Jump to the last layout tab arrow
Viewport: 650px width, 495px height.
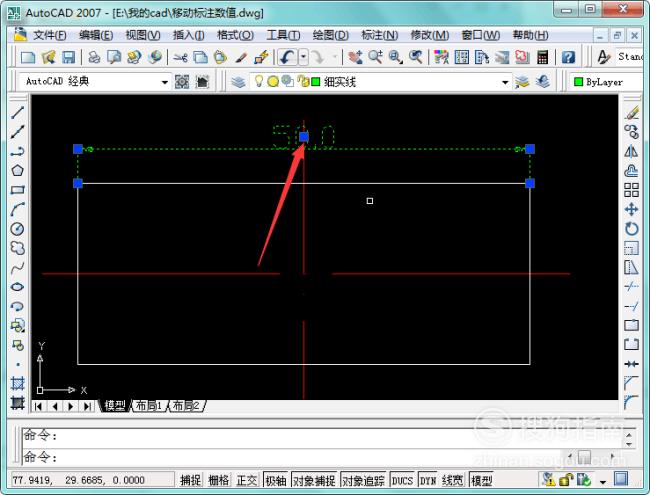tap(87, 406)
